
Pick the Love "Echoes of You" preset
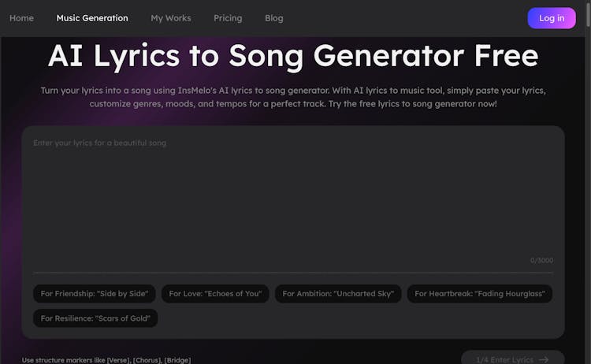pyautogui.click(x=215, y=294)
